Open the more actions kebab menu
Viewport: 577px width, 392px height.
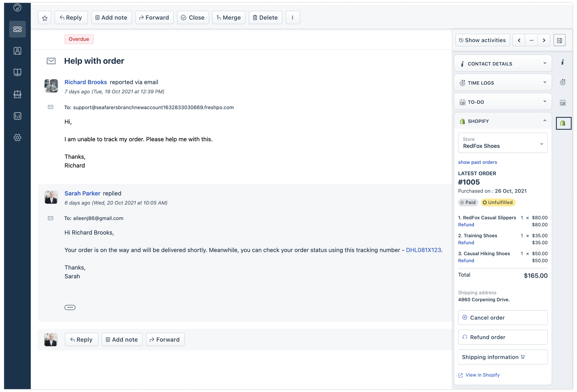pyautogui.click(x=293, y=18)
